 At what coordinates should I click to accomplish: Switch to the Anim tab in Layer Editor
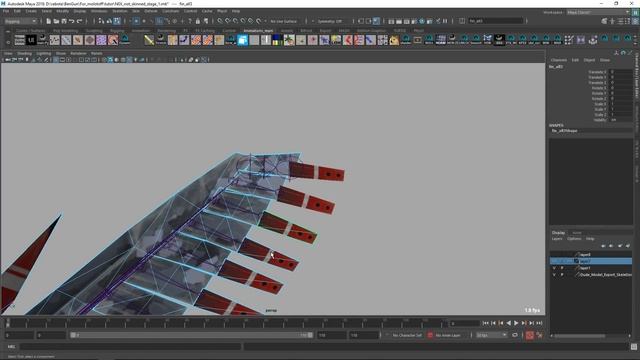(x=577, y=233)
